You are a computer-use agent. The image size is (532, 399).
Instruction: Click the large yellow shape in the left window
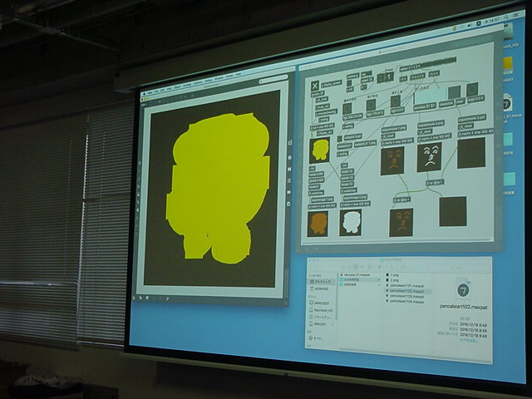218,189
